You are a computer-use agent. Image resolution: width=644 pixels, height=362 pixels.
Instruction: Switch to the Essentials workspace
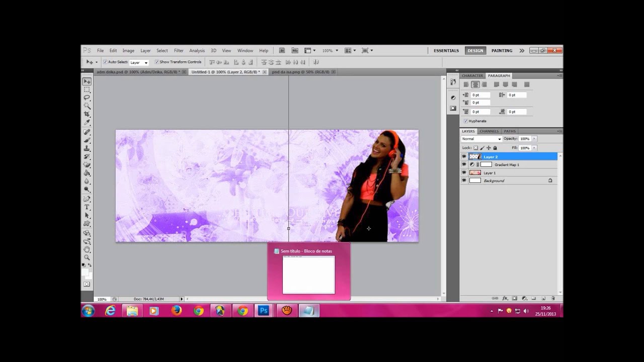tap(446, 50)
